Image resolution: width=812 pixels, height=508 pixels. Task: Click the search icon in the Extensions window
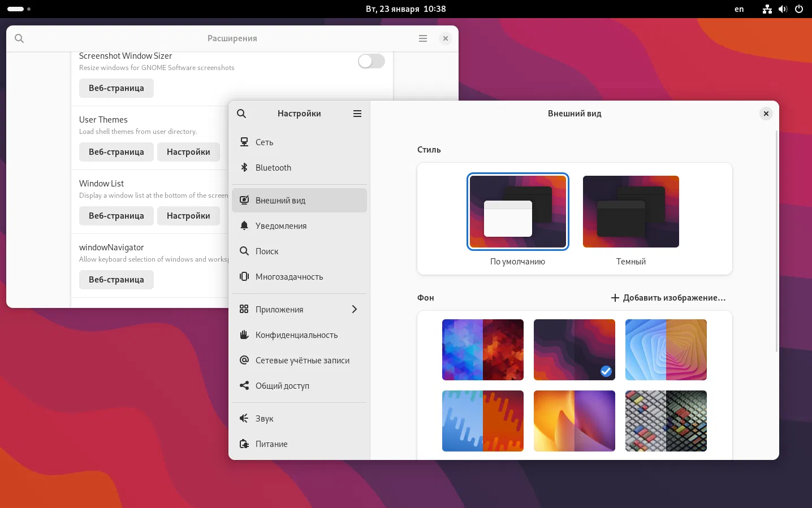pos(19,38)
